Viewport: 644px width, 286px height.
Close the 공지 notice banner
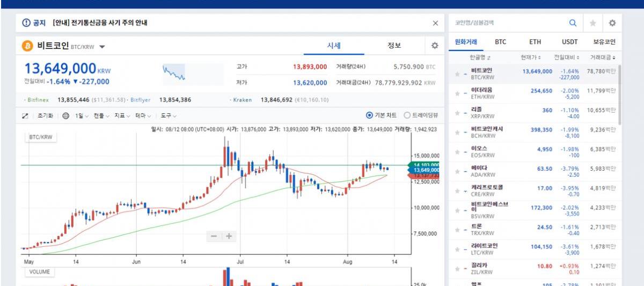(435, 23)
